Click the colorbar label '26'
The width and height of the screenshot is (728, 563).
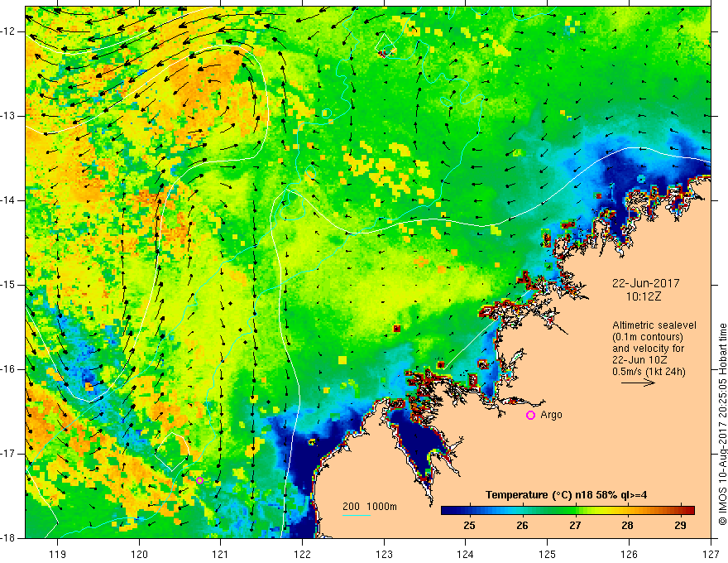pyautogui.click(x=522, y=526)
